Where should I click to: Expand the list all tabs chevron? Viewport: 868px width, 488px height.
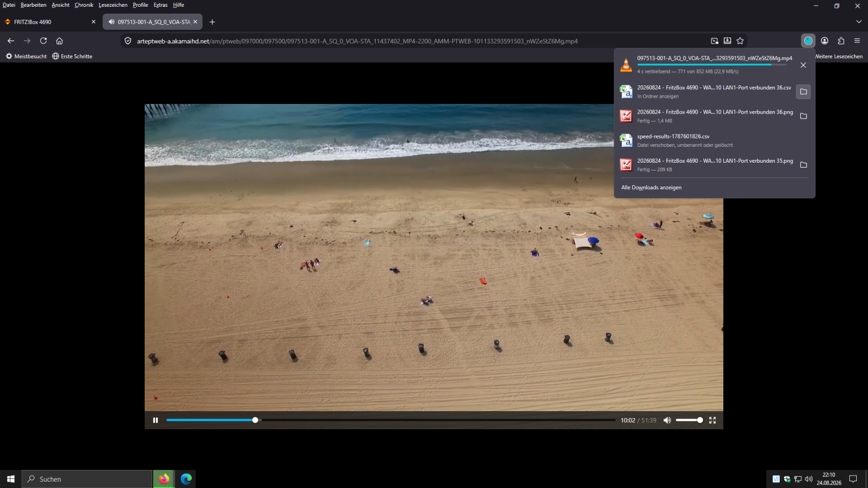pos(858,22)
